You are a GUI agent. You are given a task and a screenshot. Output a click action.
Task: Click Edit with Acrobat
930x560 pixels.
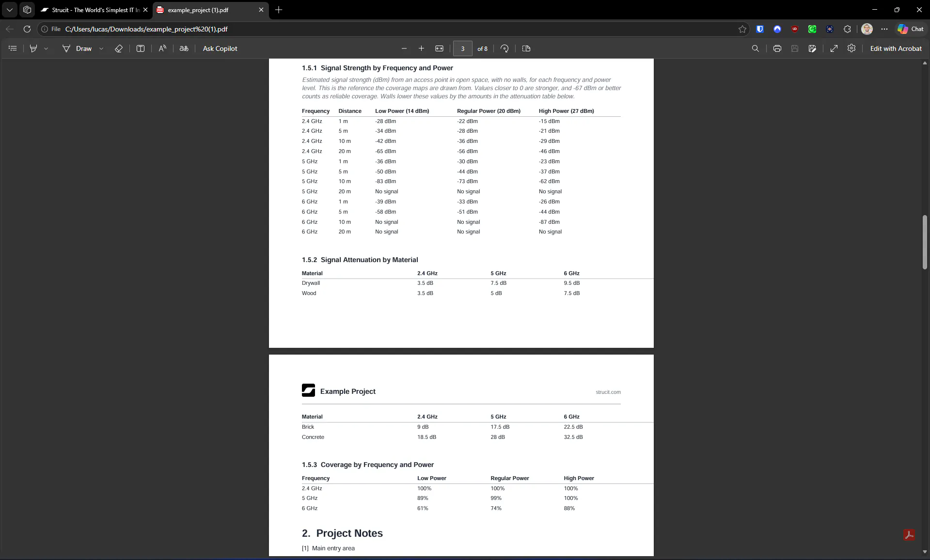tap(896, 48)
